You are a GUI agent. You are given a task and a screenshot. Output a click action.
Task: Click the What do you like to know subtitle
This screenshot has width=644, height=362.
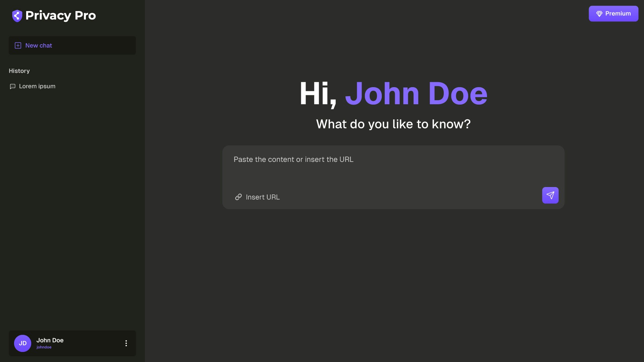[393, 124]
